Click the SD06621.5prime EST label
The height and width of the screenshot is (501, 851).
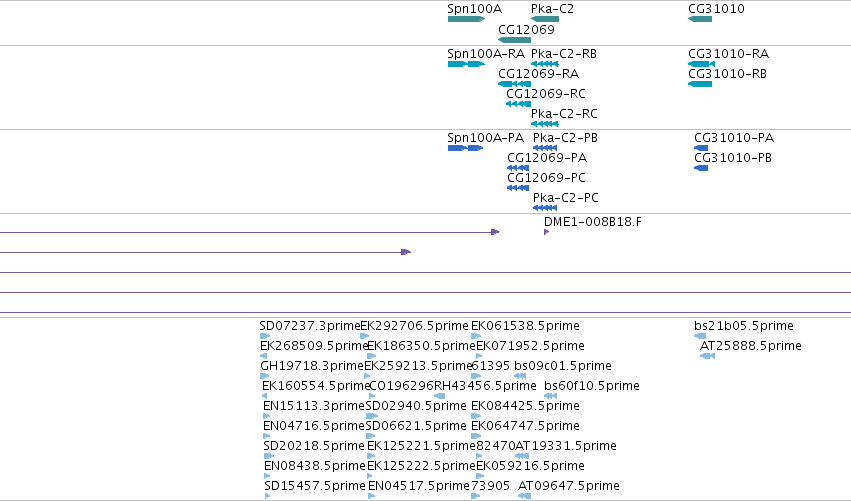416,426
